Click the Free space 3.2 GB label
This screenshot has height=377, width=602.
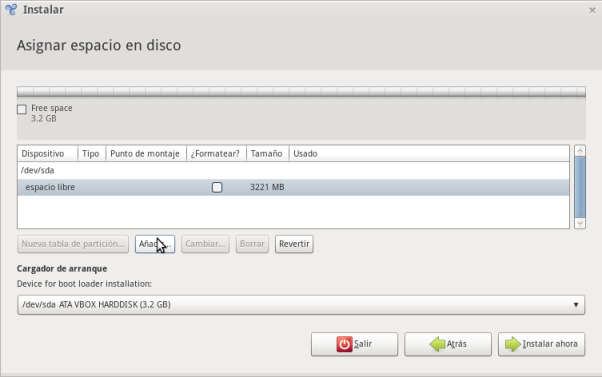[51, 113]
